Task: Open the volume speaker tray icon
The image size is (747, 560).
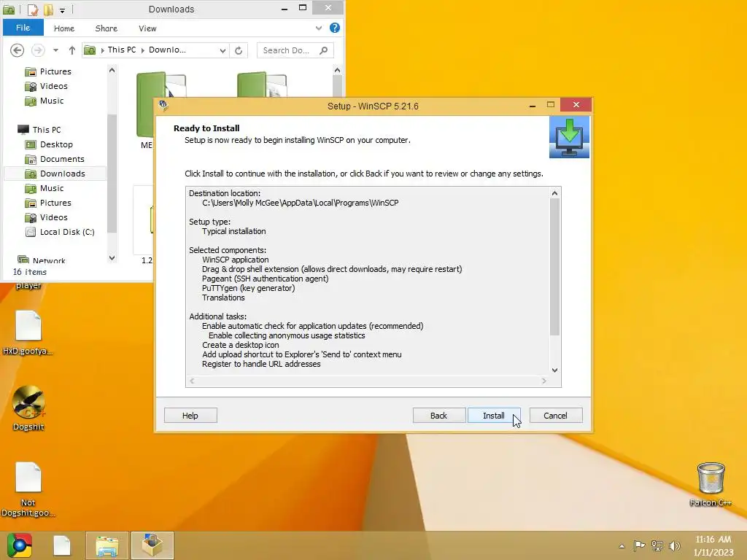Action: (674, 545)
